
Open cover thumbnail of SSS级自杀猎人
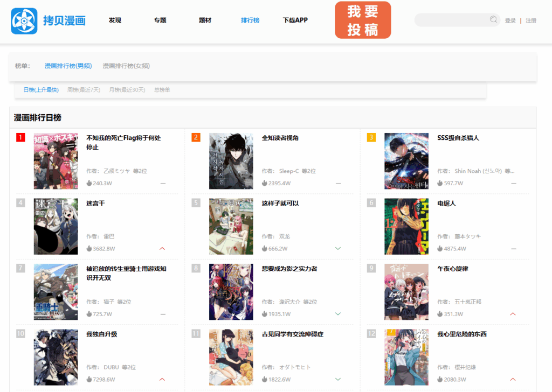406,161
